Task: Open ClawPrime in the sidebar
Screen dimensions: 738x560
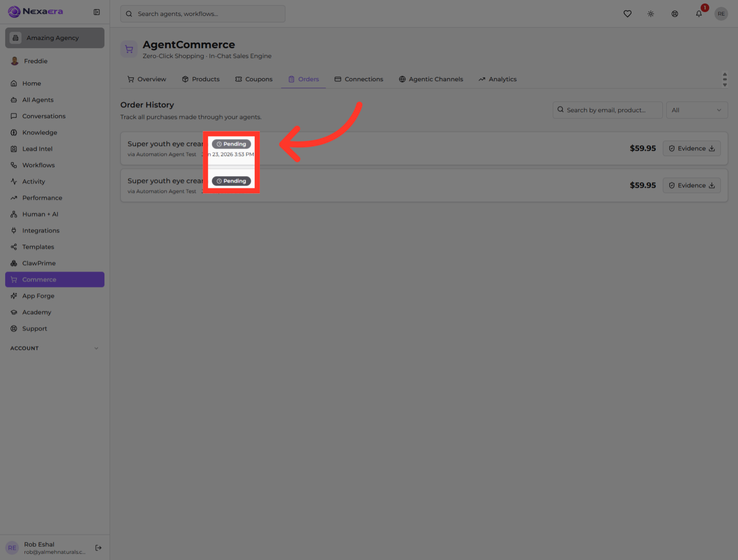Action: coord(55,263)
